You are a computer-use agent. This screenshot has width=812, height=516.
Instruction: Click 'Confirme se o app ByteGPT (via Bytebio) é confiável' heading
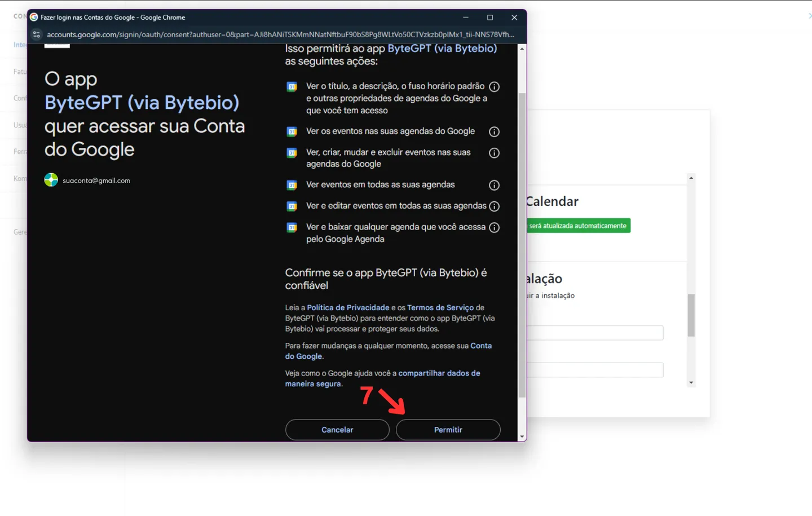[x=386, y=279]
